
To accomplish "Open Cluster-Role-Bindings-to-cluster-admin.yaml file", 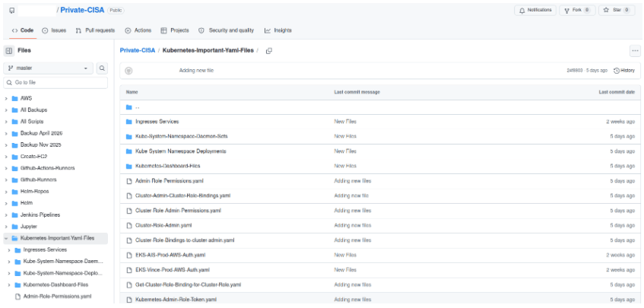I will [x=185, y=240].
